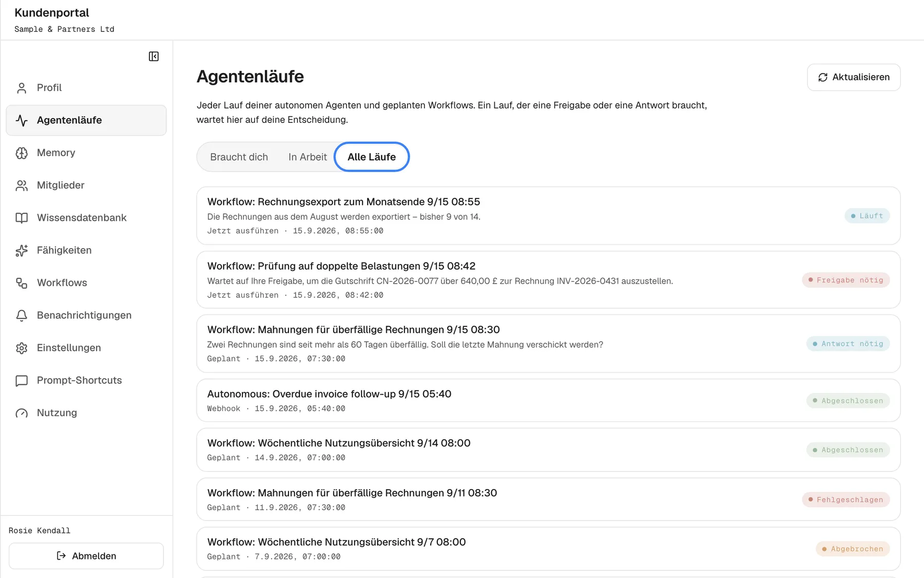Open Memory in the sidebar
The width and height of the screenshot is (924, 578).
pos(86,153)
